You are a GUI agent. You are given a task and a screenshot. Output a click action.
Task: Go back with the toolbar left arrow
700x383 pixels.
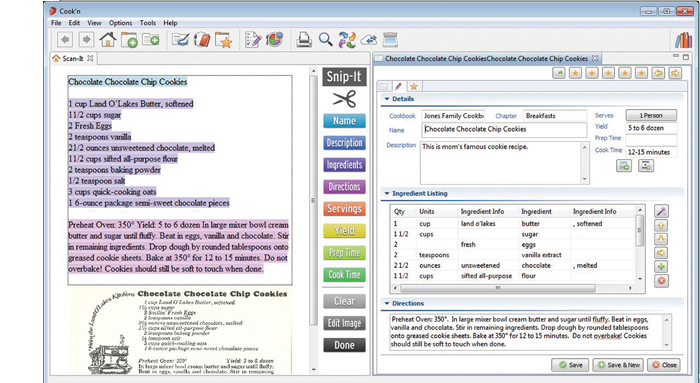[65, 40]
